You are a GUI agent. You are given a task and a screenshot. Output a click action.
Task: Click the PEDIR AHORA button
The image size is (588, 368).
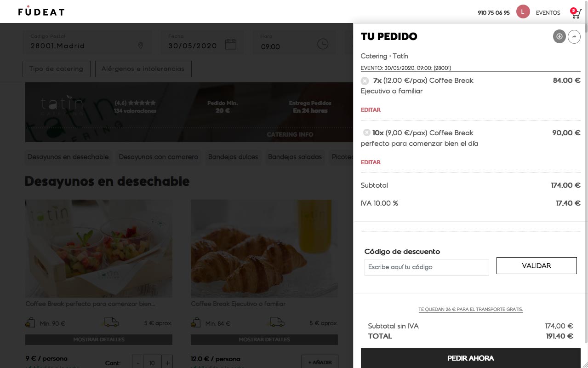[x=470, y=358]
